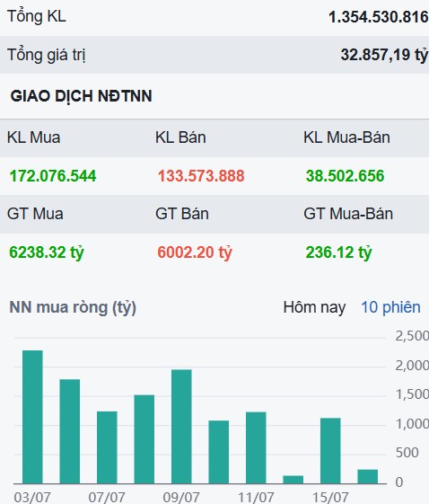Click the 03/07 x-axis date label
429x504 pixels.
coord(32,497)
